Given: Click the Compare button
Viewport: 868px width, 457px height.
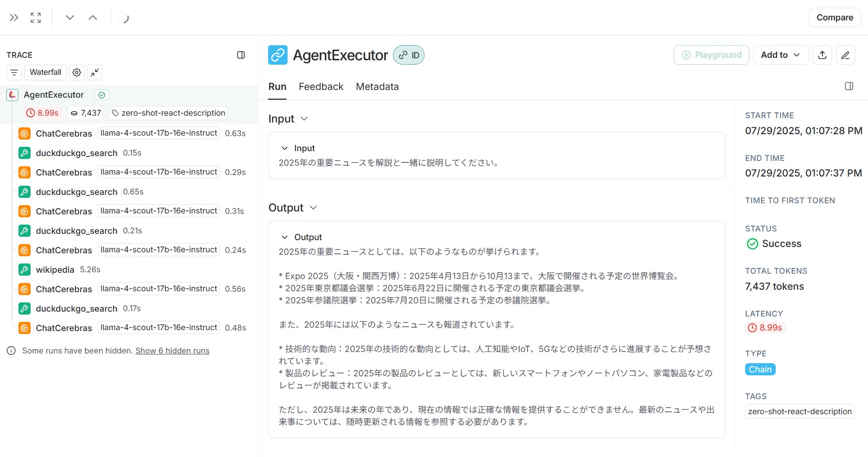Looking at the screenshot, I should 834,18.
